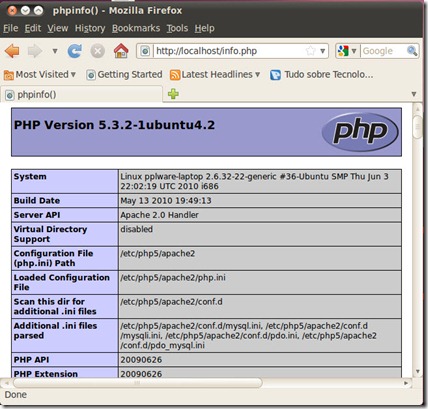Click the Stop loading button
Viewport: 428px width, 409px height.
(x=98, y=51)
